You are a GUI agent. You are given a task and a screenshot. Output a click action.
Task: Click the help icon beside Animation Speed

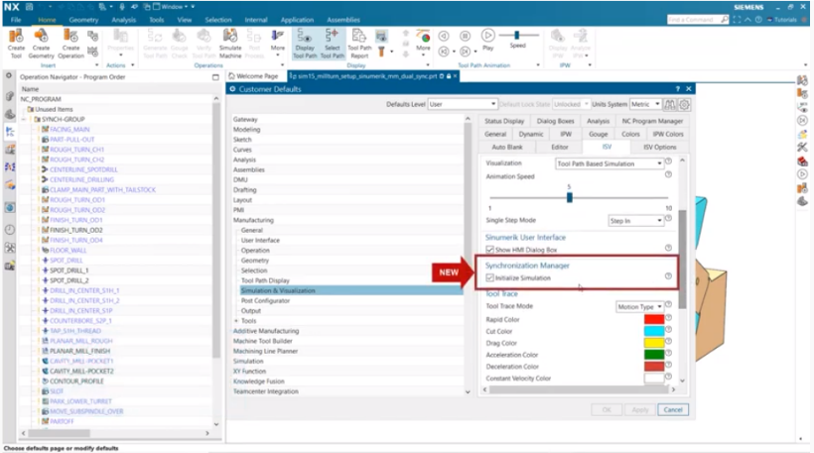pyautogui.click(x=669, y=175)
